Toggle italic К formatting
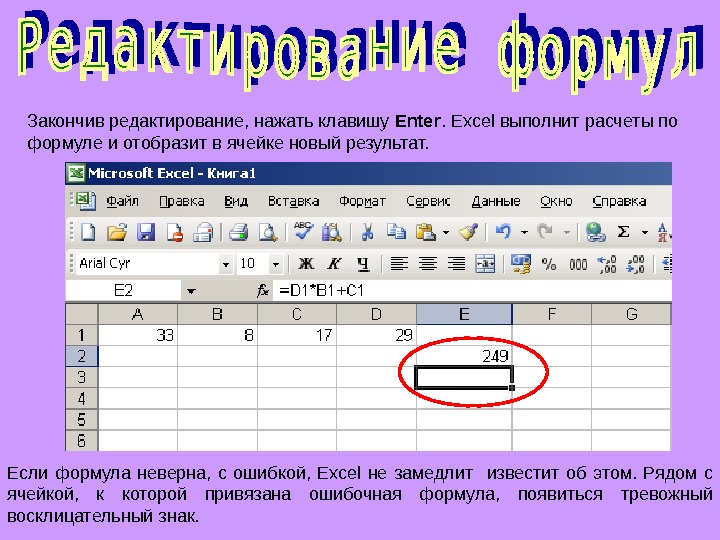720x540 pixels. click(334, 264)
